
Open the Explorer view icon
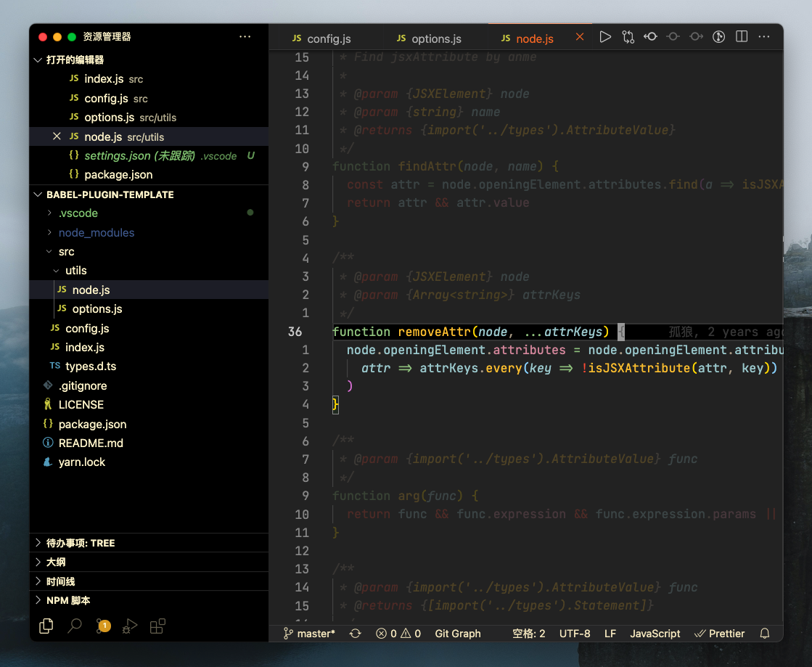coord(46,626)
